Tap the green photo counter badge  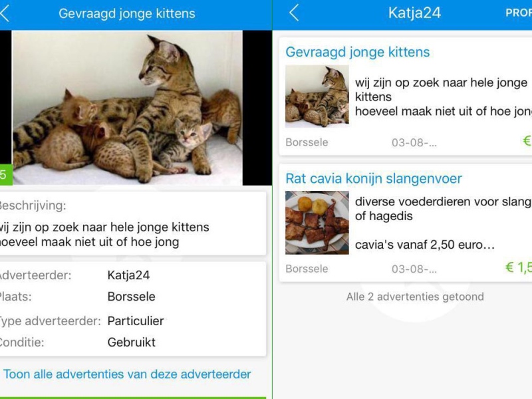(x=6, y=175)
